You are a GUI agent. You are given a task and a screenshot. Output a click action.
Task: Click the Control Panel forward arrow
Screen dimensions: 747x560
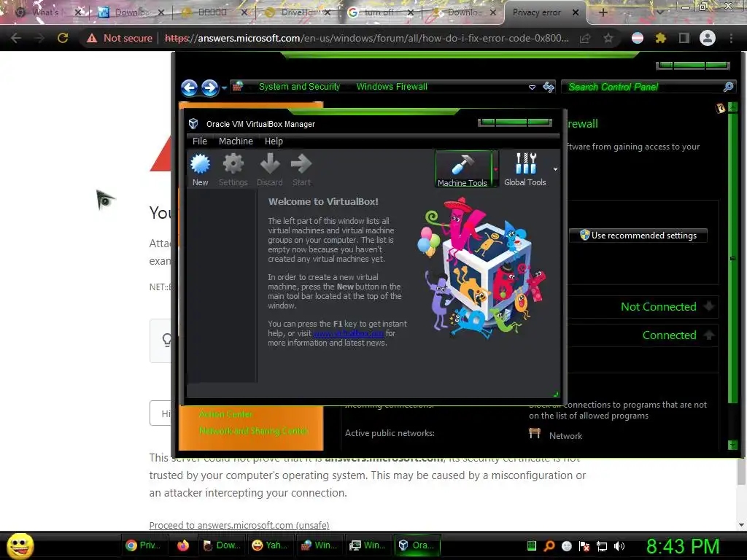tap(209, 87)
